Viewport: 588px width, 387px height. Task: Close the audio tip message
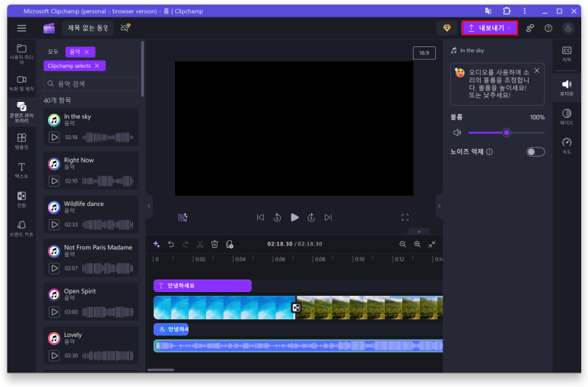[x=536, y=71]
